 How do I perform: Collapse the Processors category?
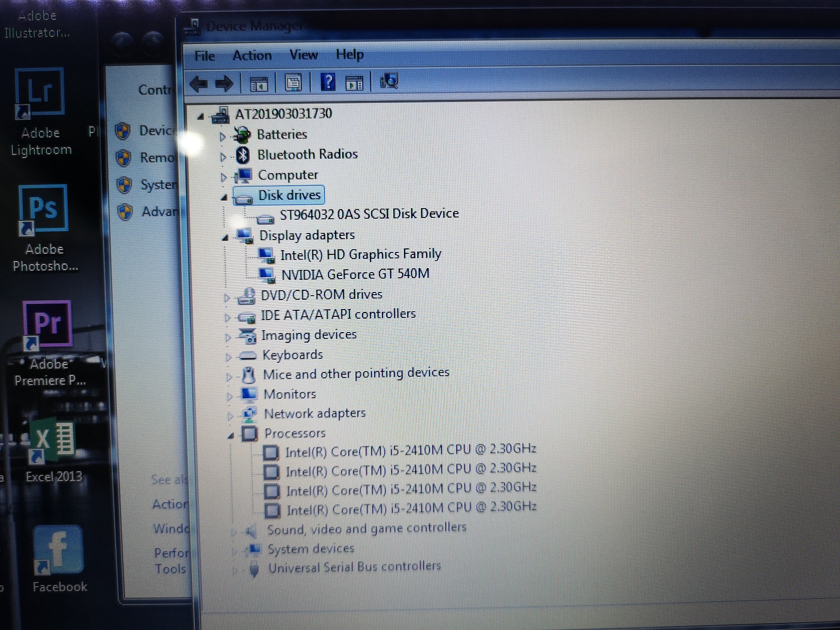pos(231,435)
